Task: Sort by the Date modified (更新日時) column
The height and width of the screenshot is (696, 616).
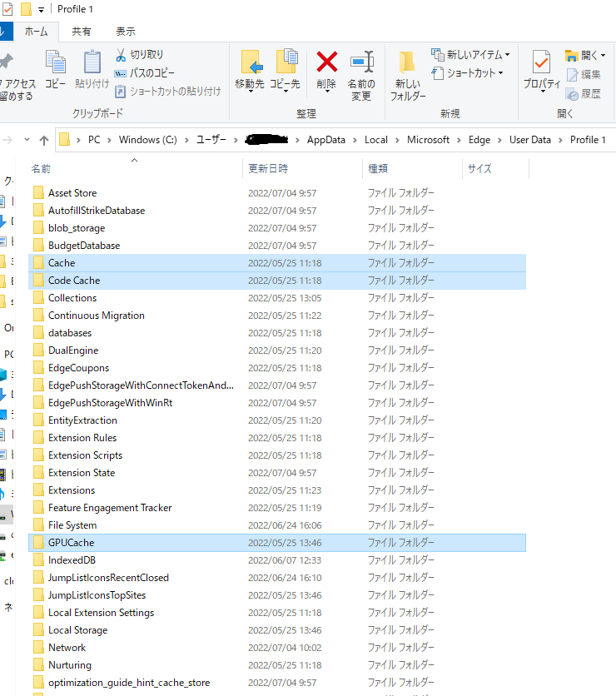Action: (268, 168)
